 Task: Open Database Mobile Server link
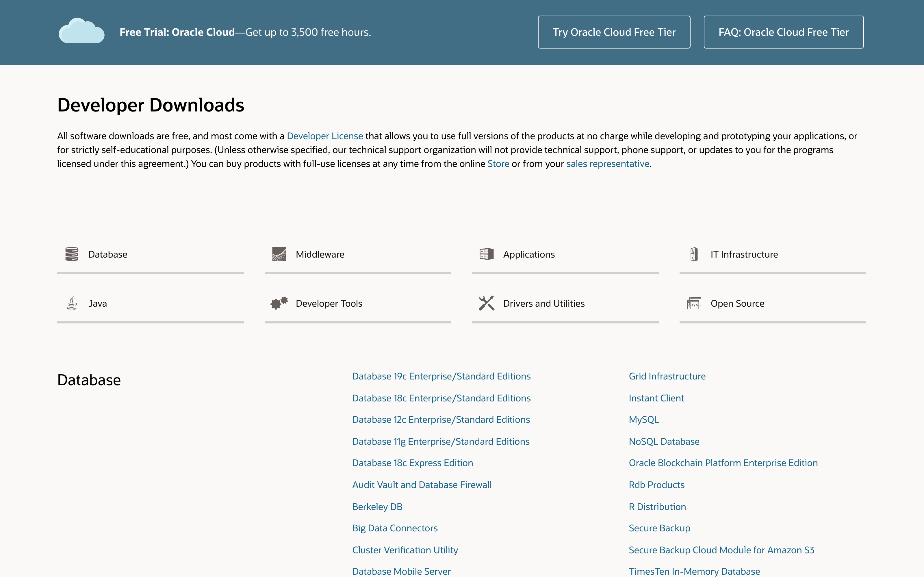pos(401,571)
